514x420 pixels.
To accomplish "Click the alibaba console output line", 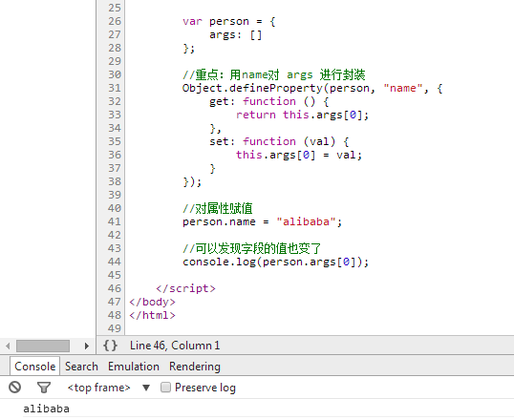I will tap(46, 409).
